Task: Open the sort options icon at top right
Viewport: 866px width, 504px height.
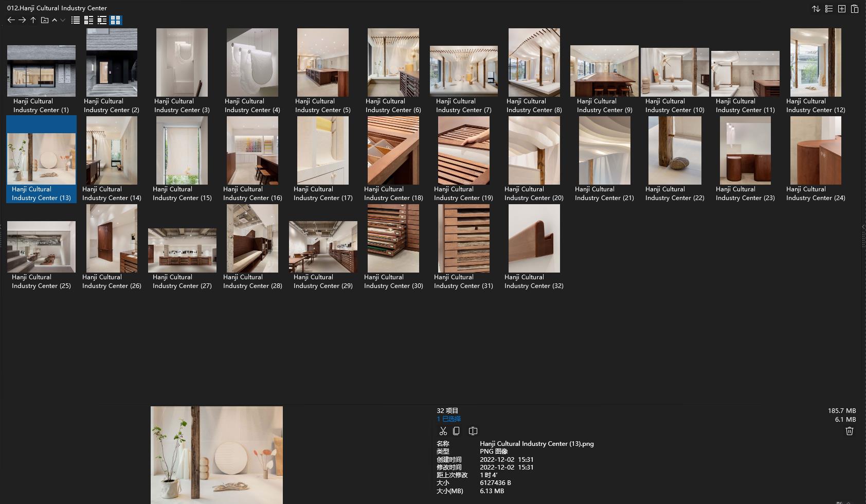Action: pyautogui.click(x=816, y=9)
